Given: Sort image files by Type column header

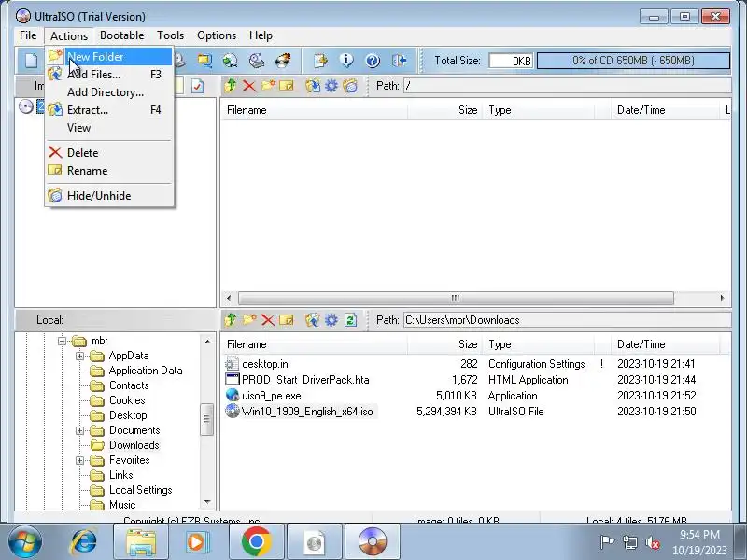Looking at the screenshot, I should pos(539,110).
